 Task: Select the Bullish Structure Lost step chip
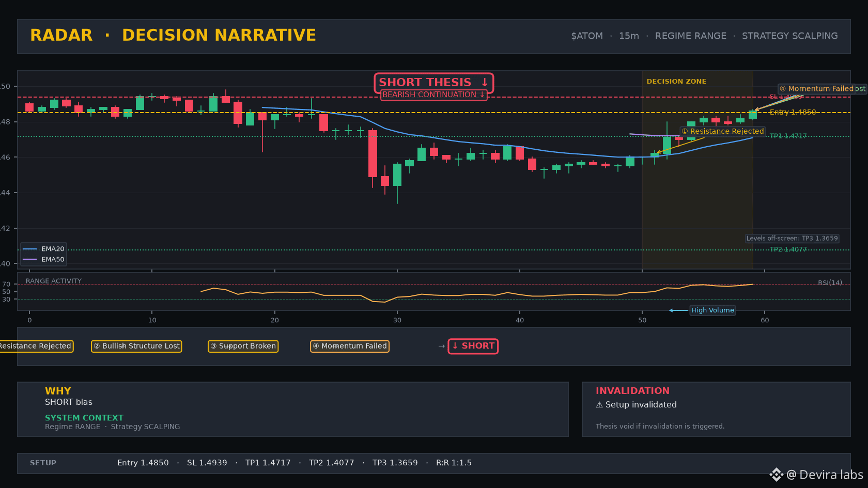(x=136, y=346)
